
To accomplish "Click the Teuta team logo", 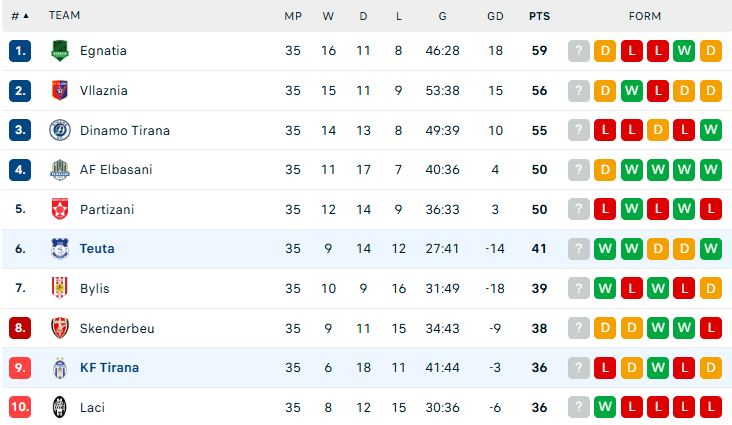I will 59,249.
